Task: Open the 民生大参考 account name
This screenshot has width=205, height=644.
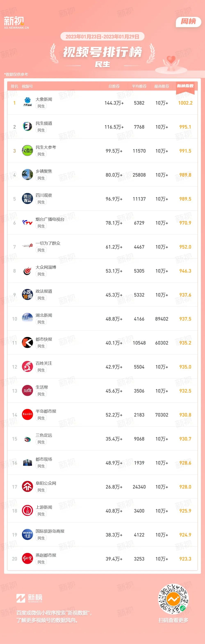Action: coord(46,147)
